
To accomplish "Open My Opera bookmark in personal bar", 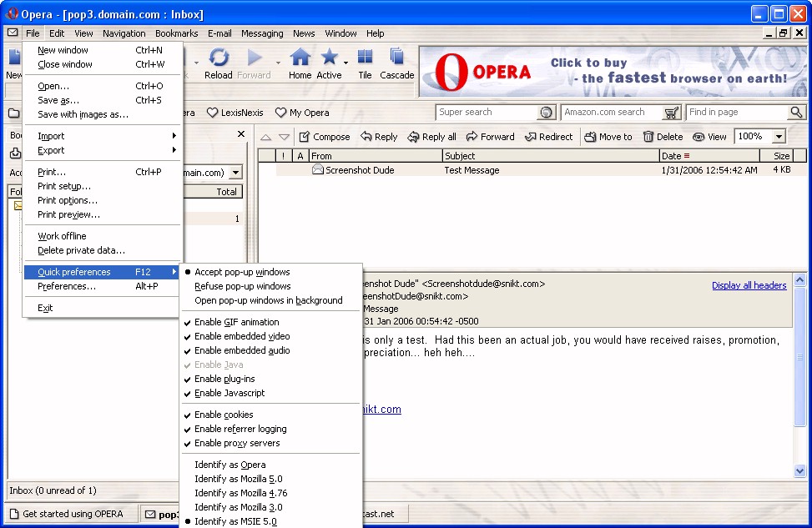I will (302, 113).
